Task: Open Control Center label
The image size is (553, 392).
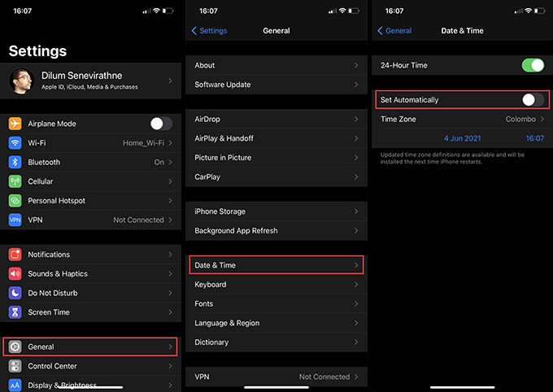Action: pos(52,366)
